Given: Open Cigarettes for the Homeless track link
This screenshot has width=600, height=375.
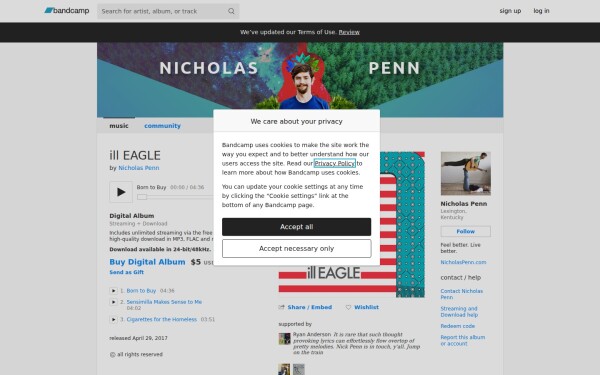Looking at the screenshot, I should coord(161,319).
